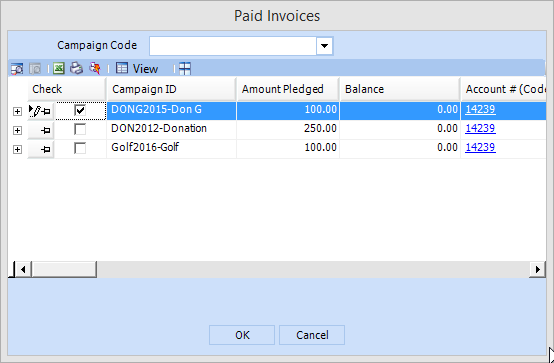Click the grayed-out page setup toolbar icon
This screenshot has width=554, height=363.
point(35,69)
